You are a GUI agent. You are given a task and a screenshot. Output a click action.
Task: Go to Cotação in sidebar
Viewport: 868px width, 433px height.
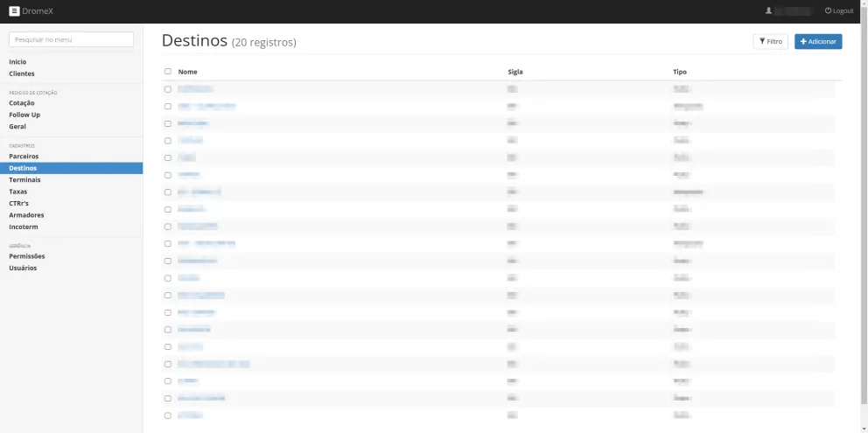click(x=22, y=103)
